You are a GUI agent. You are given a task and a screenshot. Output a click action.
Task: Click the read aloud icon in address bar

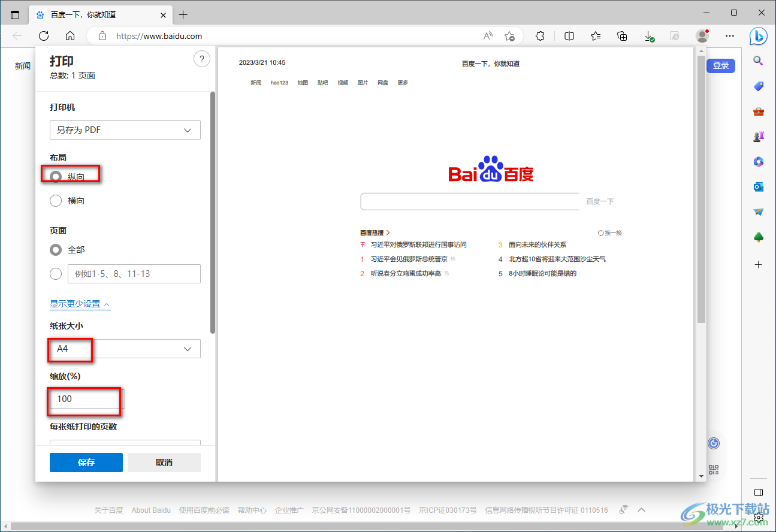coord(488,36)
